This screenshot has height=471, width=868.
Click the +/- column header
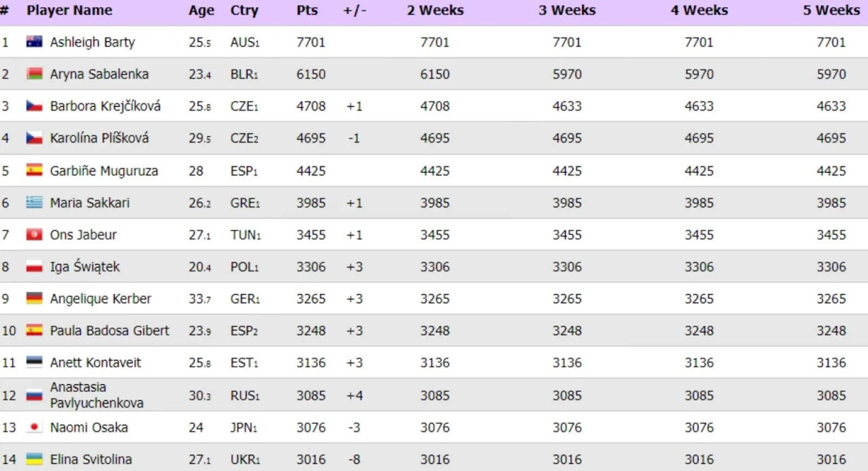click(355, 10)
